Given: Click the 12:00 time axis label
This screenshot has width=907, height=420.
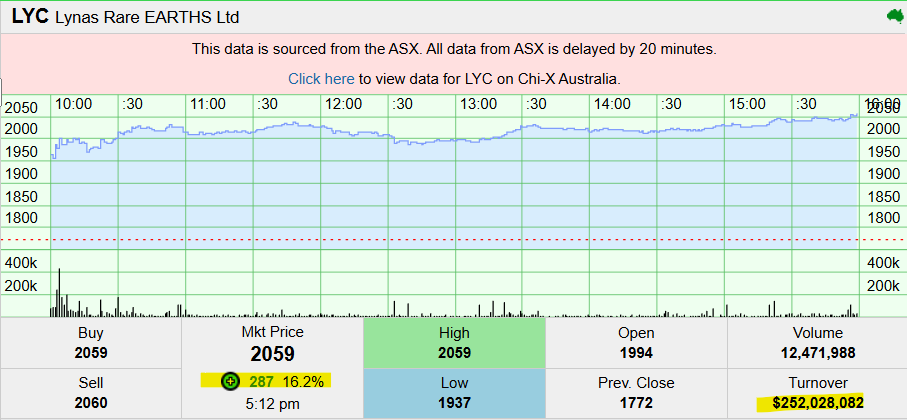Looking at the screenshot, I should point(343,104).
